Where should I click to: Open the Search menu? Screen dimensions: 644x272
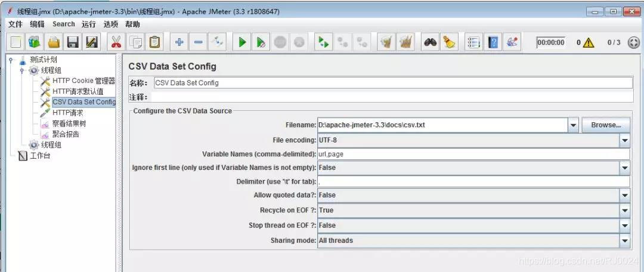click(x=64, y=24)
